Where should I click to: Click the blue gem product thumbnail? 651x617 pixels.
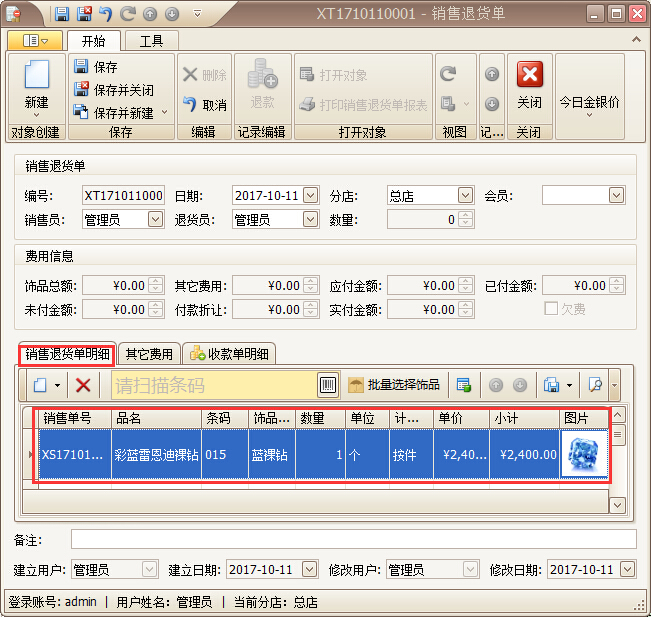point(584,455)
